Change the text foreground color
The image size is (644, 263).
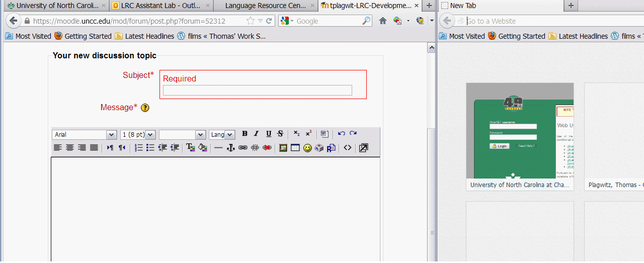coord(191,148)
